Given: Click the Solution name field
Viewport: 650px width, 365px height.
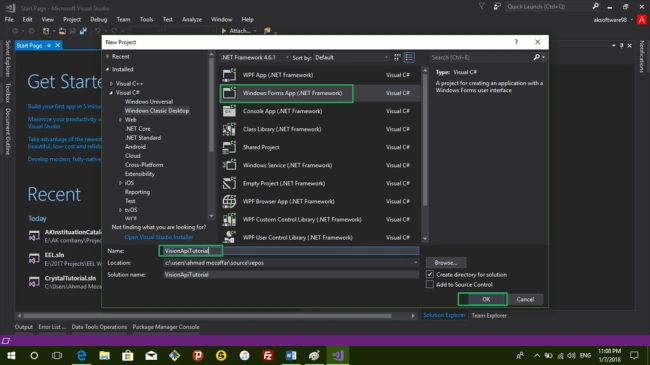Looking at the screenshot, I should pyautogui.click(x=291, y=275).
